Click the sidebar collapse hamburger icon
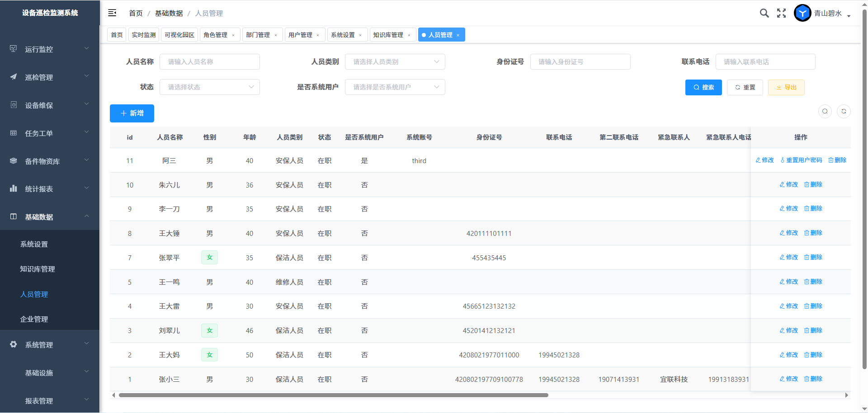This screenshot has height=413, width=868. point(112,13)
